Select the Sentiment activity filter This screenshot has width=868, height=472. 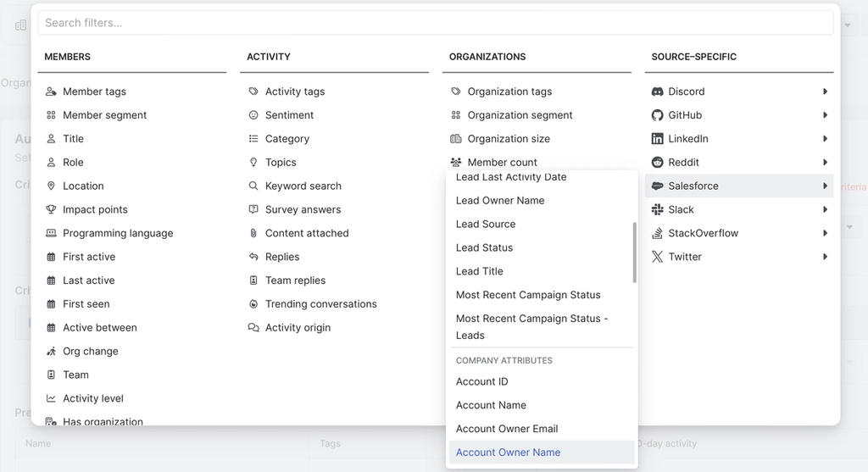click(x=289, y=115)
